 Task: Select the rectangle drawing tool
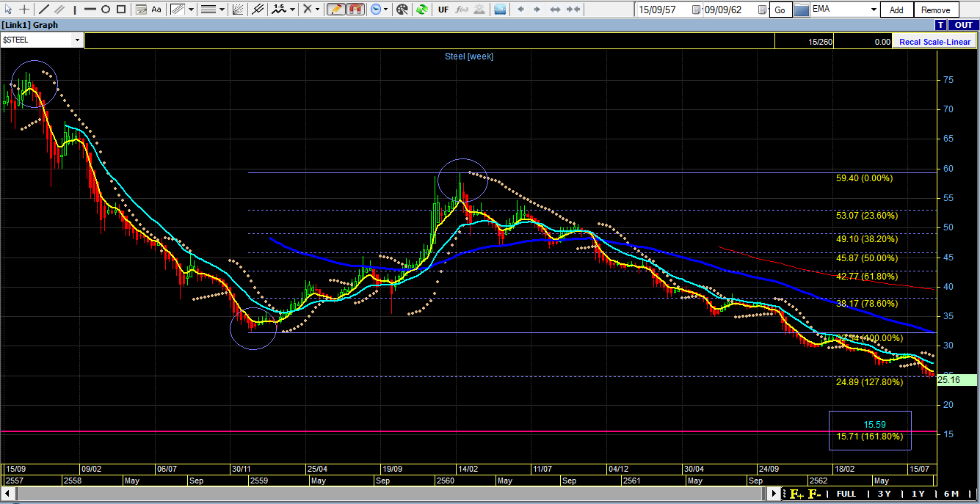click(122, 10)
